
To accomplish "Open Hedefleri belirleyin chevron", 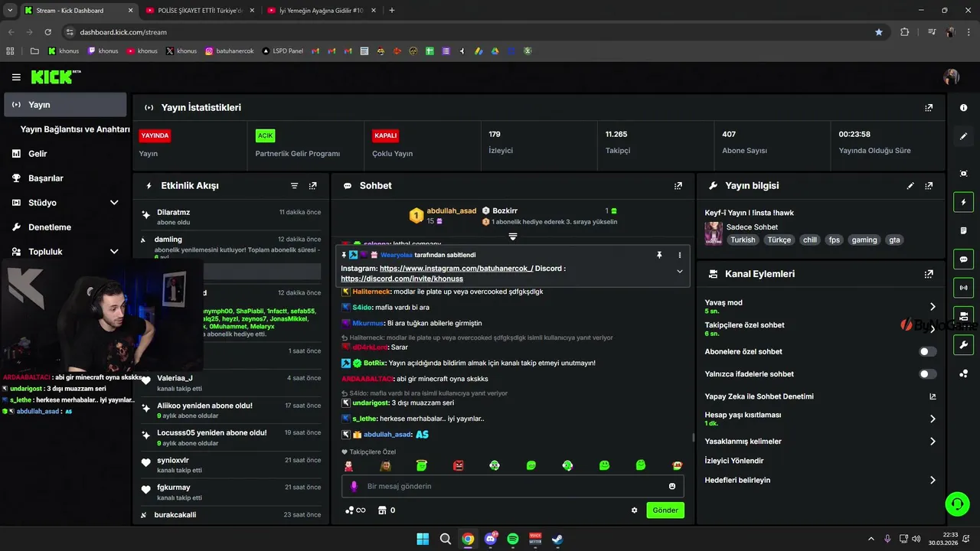I will click(933, 481).
